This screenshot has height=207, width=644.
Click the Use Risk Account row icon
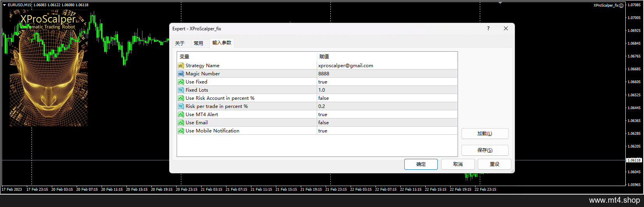point(181,98)
